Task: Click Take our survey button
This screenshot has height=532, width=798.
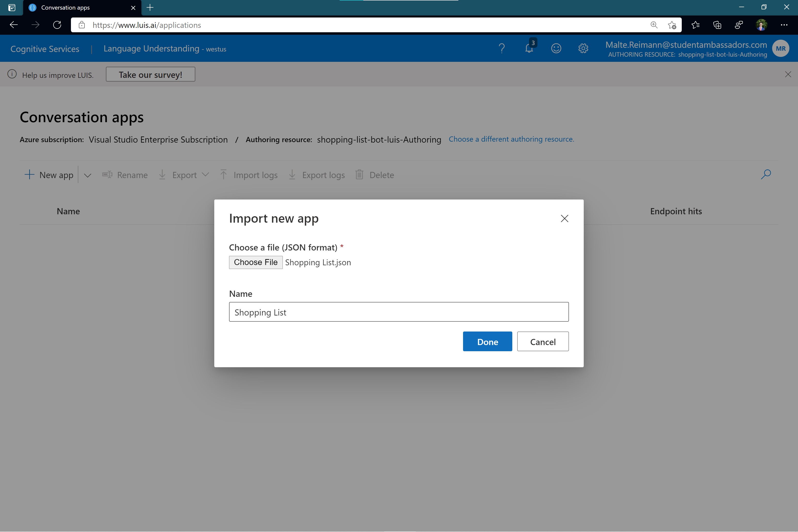Action: (150, 74)
